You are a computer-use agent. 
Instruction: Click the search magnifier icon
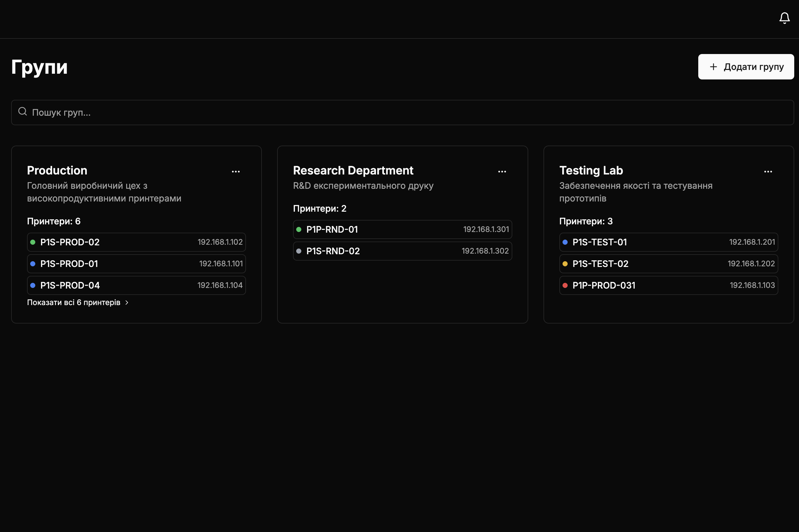click(x=23, y=112)
